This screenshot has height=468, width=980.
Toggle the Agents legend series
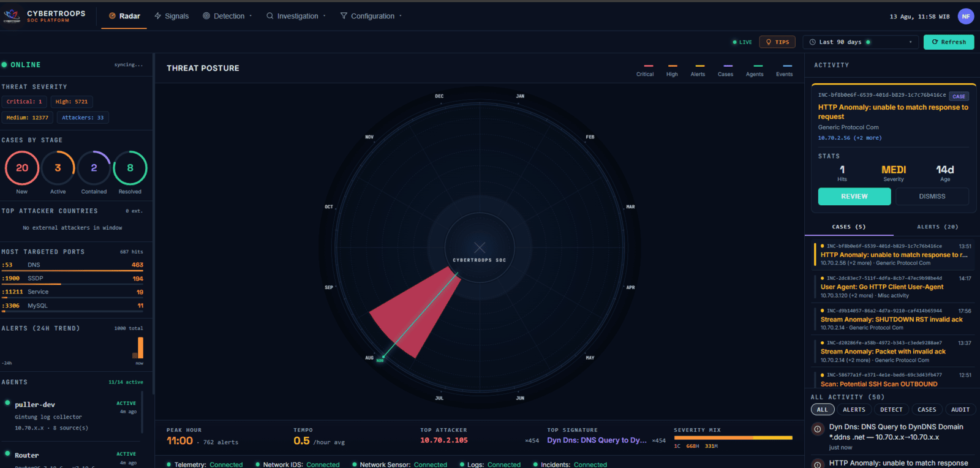755,70
